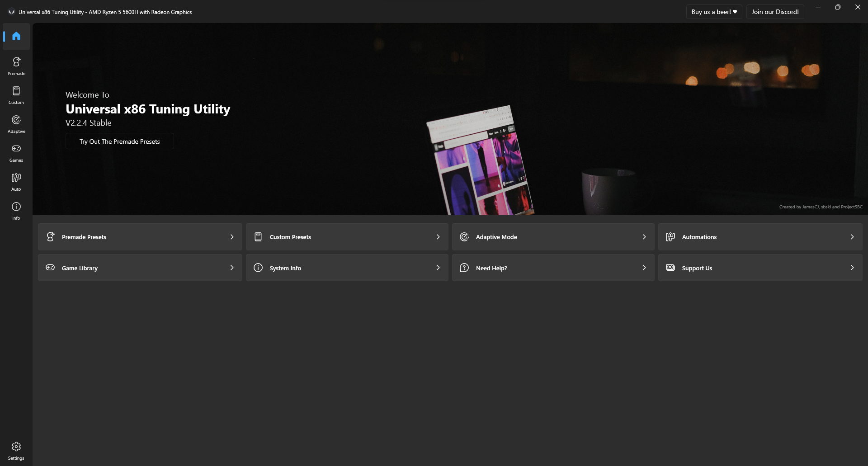The width and height of the screenshot is (868, 466).
Task: Expand the Need Help chevron
Action: (x=644, y=268)
